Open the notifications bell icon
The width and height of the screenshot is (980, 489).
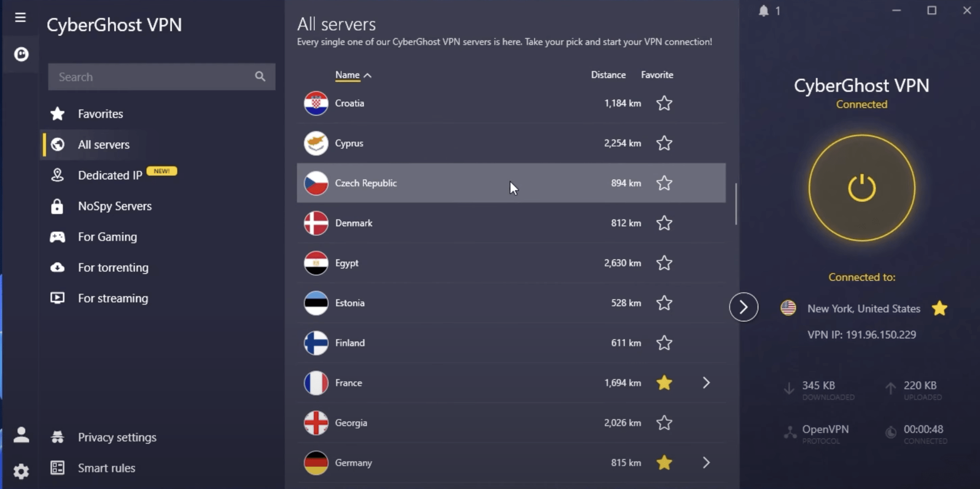(764, 11)
